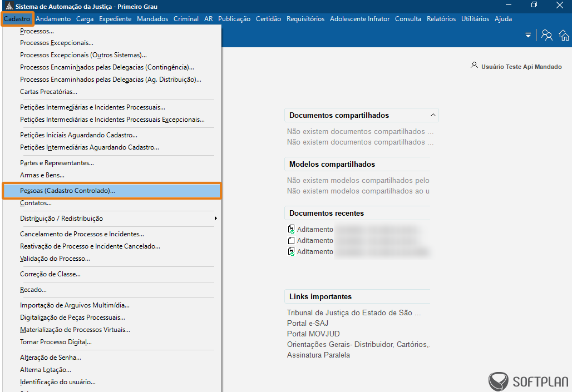
Task: Click Documentos recentes panel header
Action: click(357, 213)
